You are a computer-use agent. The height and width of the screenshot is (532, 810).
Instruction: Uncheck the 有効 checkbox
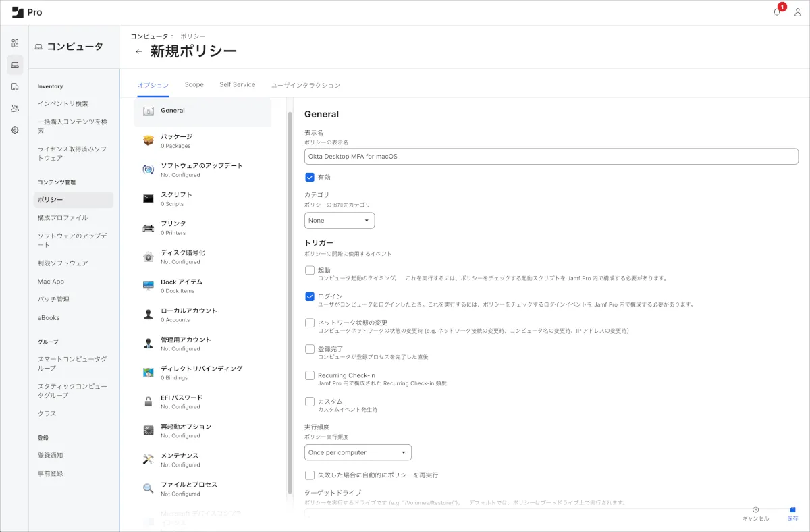(x=310, y=177)
